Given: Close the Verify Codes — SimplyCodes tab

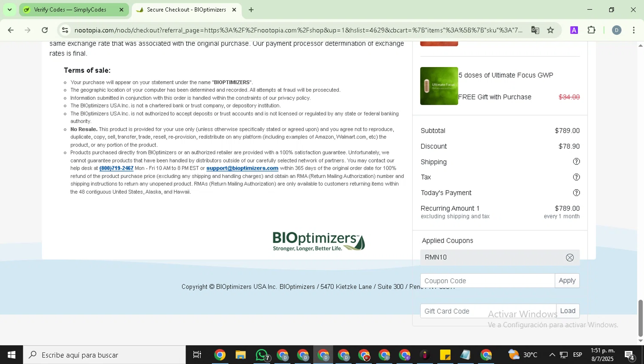Looking at the screenshot, I should [121, 9].
